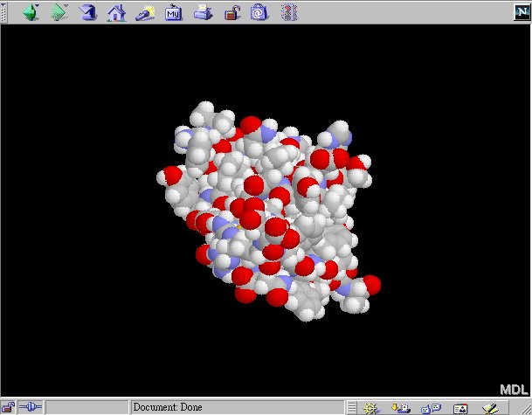Screen dimensions: 532x415
Task: Click the "Document: Done" status text
Action: (168, 407)
